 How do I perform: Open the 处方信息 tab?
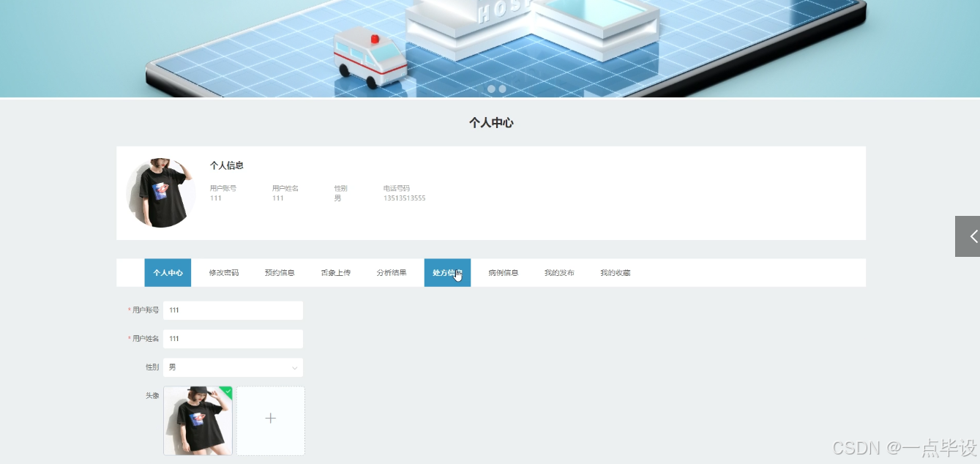click(446, 272)
